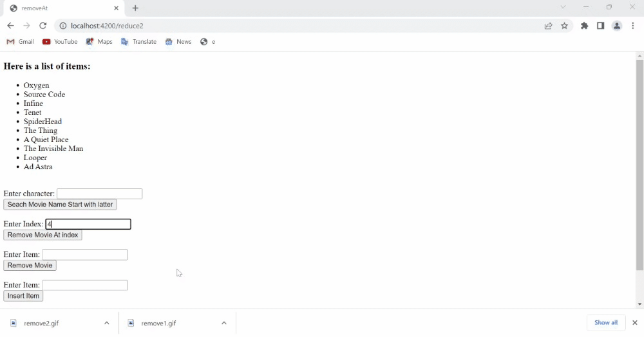Image resolution: width=644 pixels, height=337 pixels.
Task: Open downloaded remove2.gif file
Action: click(41, 323)
